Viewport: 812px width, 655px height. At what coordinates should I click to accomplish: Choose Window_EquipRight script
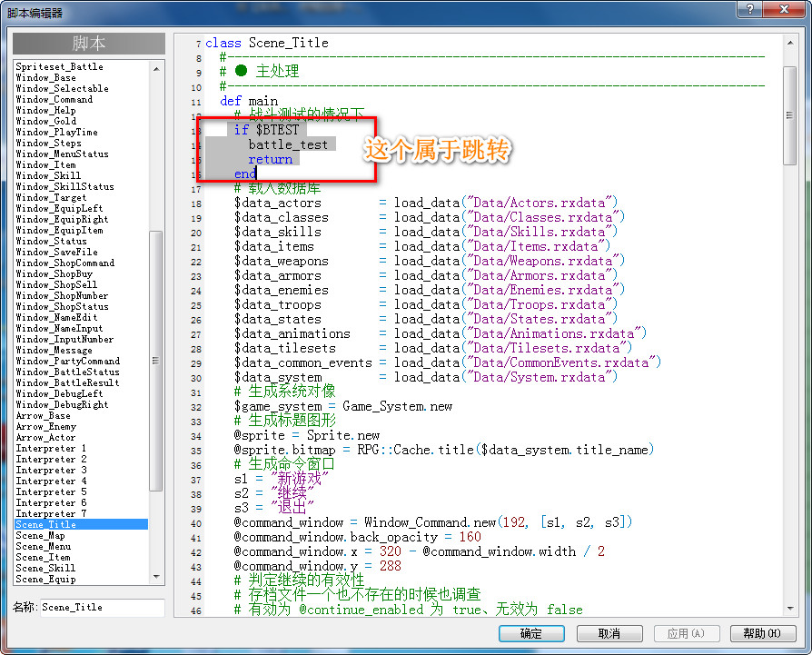tap(62, 219)
